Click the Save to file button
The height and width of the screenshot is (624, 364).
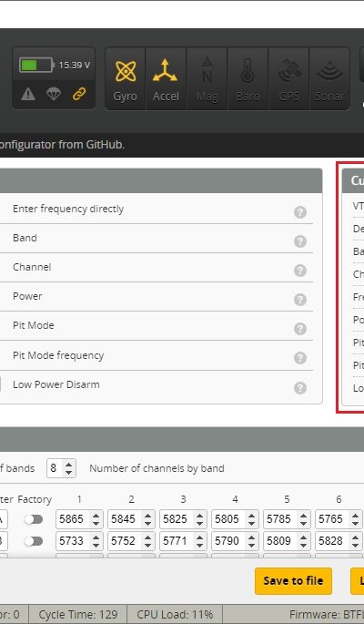(x=293, y=581)
